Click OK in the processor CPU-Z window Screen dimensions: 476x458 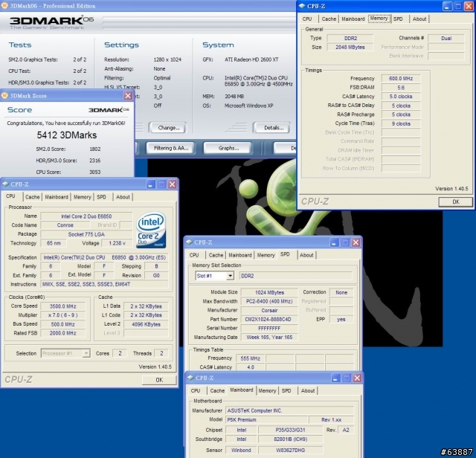pyautogui.click(x=159, y=380)
